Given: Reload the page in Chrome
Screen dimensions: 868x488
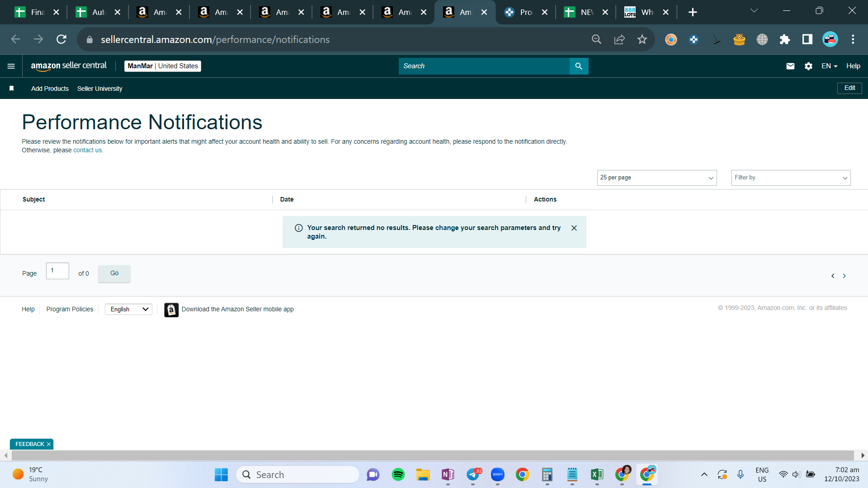Looking at the screenshot, I should 61,39.
